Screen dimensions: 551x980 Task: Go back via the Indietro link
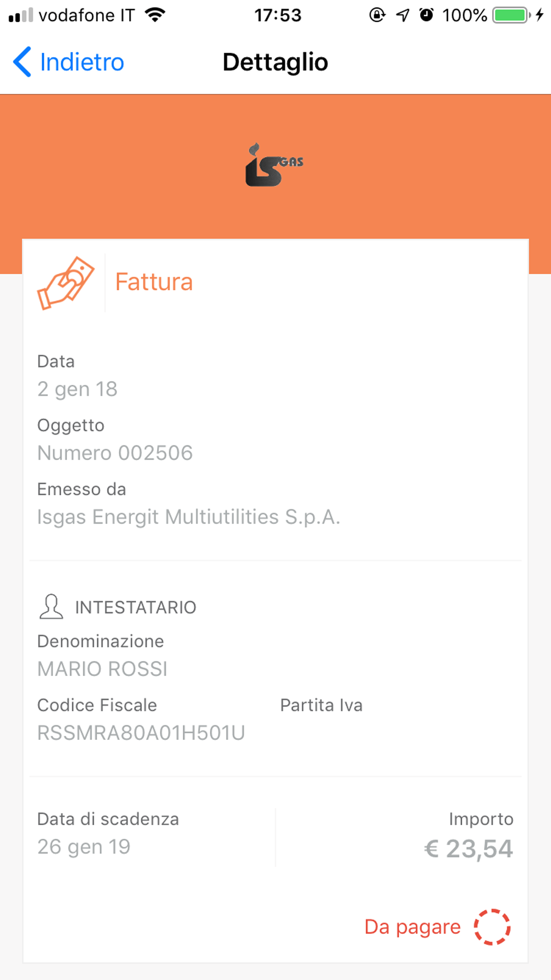pyautogui.click(x=82, y=62)
